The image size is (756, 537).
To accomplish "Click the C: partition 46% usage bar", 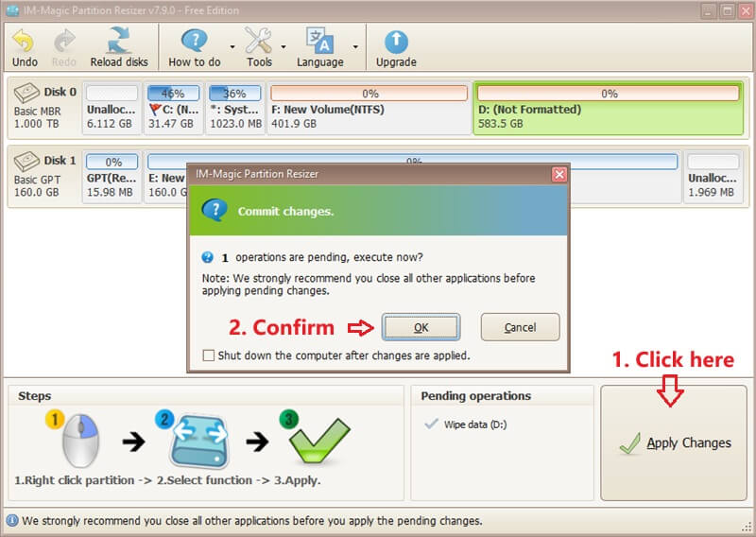I will coord(173,93).
